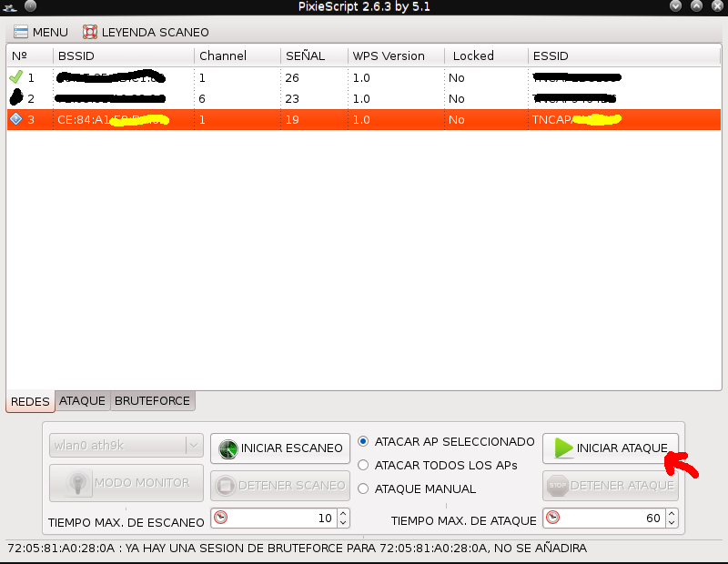The height and width of the screenshot is (564, 728).
Task: Open the wlan0 ath9k interface dropdown
Action: point(126,445)
